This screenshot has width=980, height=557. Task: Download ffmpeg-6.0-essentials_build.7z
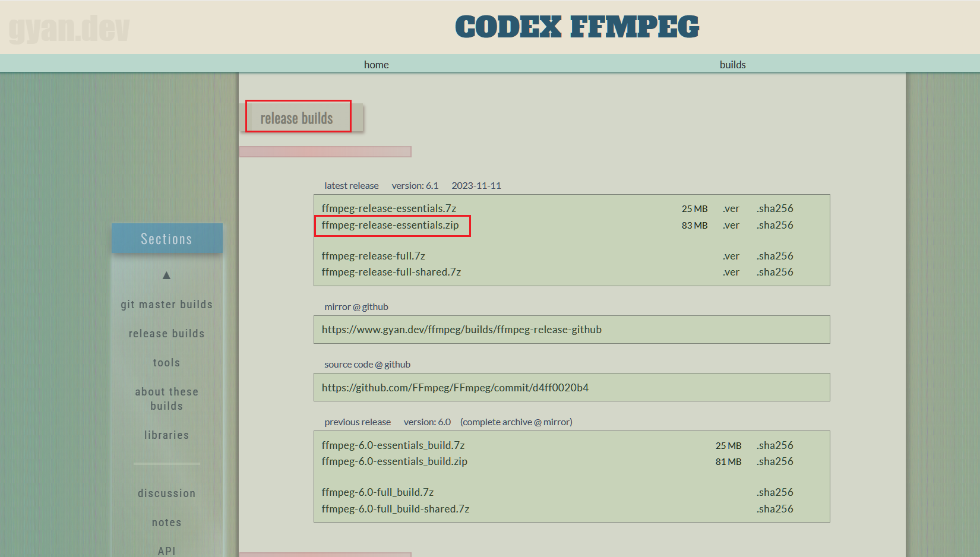click(393, 445)
